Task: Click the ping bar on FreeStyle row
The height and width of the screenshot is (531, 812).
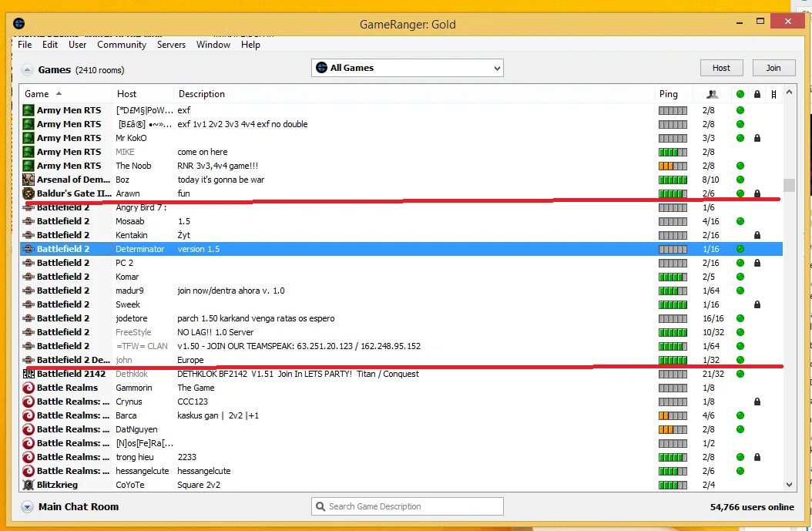Action: [x=673, y=333]
